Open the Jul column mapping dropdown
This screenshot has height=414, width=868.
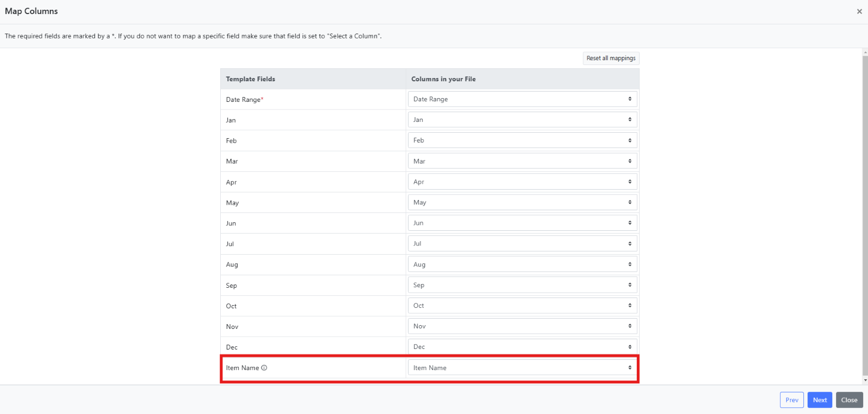pyautogui.click(x=522, y=243)
